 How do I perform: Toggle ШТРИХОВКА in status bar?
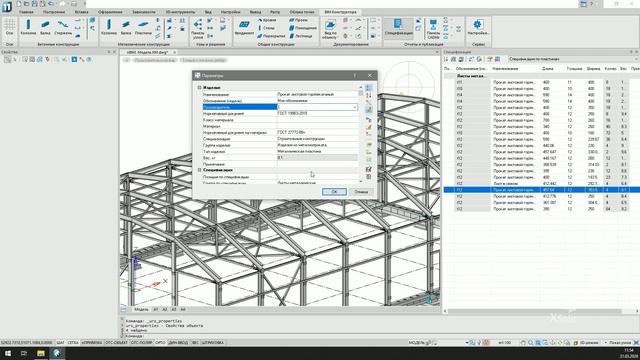point(213,342)
